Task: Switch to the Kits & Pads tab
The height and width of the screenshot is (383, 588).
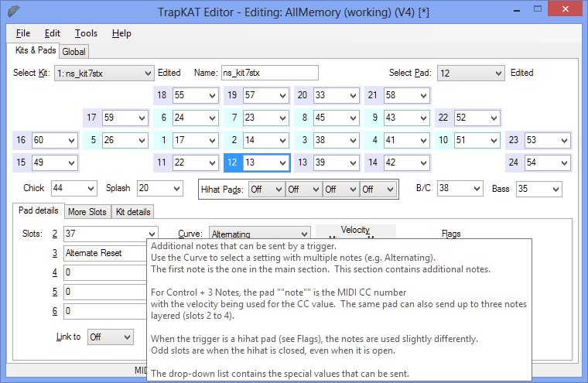Action: pos(36,50)
